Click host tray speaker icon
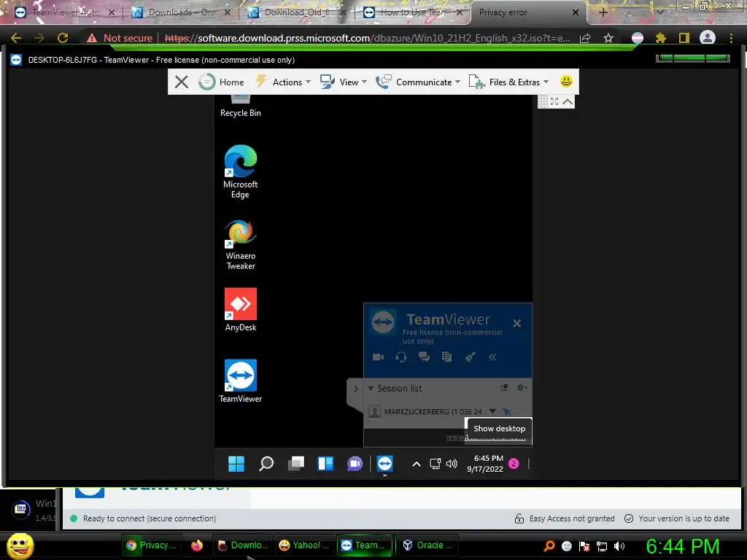This screenshot has width=747, height=560. click(x=619, y=546)
